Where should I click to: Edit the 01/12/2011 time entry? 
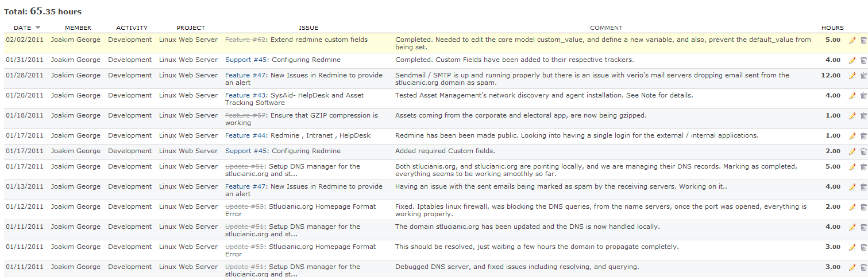click(852, 207)
